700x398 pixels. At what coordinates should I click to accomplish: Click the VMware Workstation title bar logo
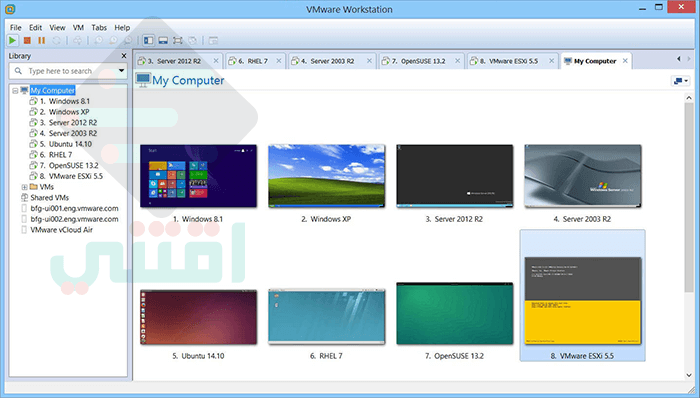point(10,8)
